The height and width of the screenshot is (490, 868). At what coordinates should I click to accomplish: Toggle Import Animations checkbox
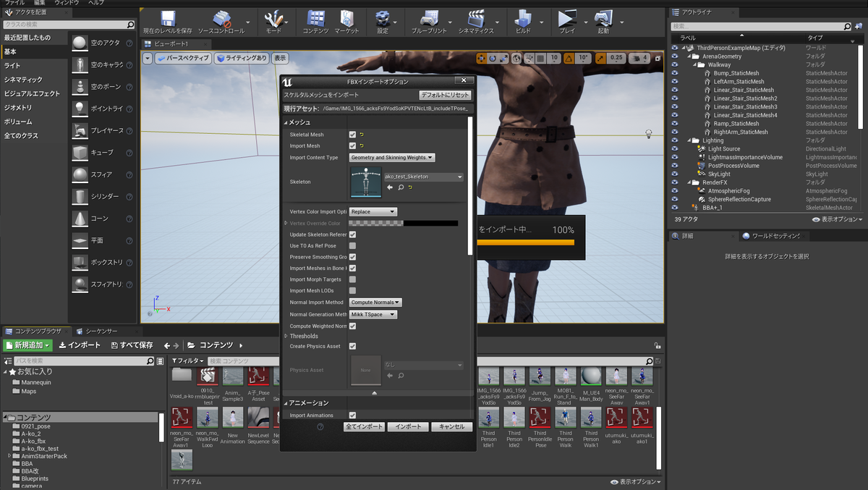click(352, 415)
